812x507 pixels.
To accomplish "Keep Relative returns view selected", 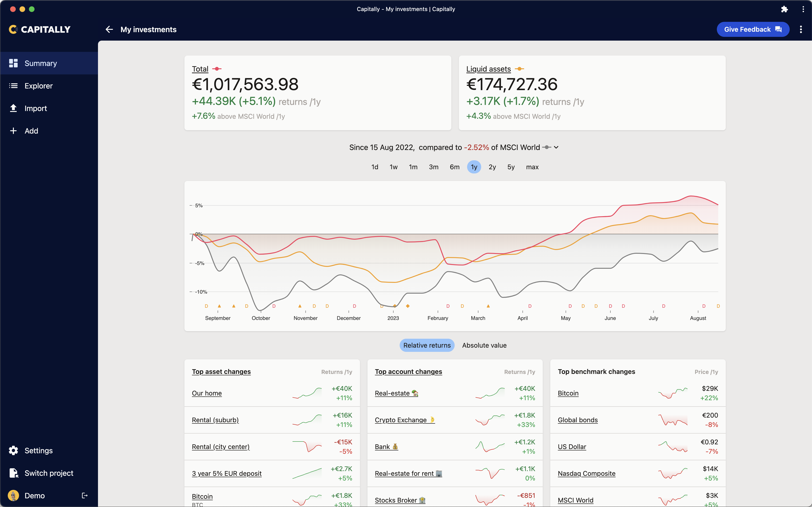I will pos(426,345).
